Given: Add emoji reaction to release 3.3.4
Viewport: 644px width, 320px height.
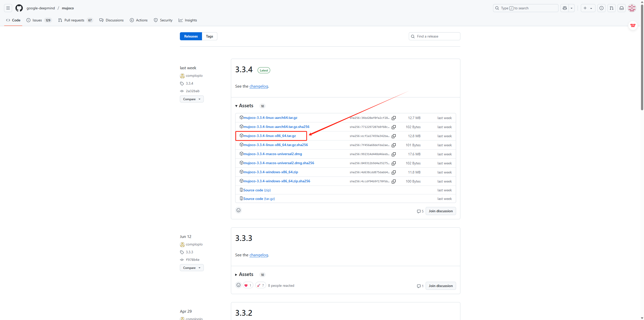Looking at the screenshot, I should pyautogui.click(x=238, y=210).
